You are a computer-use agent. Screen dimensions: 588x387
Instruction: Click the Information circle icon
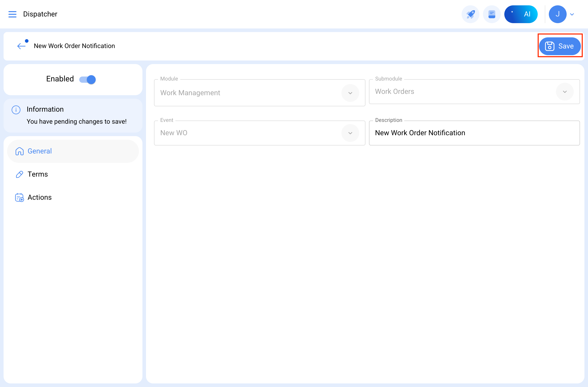coord(16,109)
